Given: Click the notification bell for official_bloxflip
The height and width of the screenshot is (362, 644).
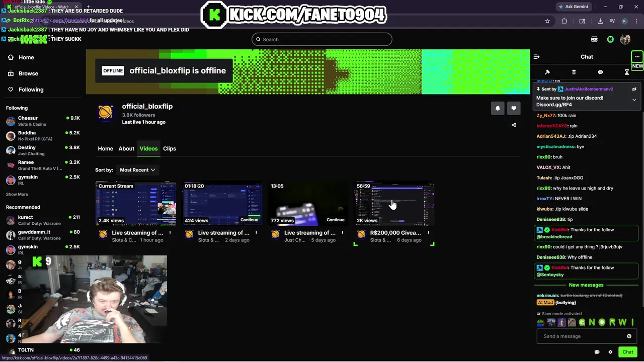Looking at the screenshot, I should pyautogui.click(x=498, y=108).
